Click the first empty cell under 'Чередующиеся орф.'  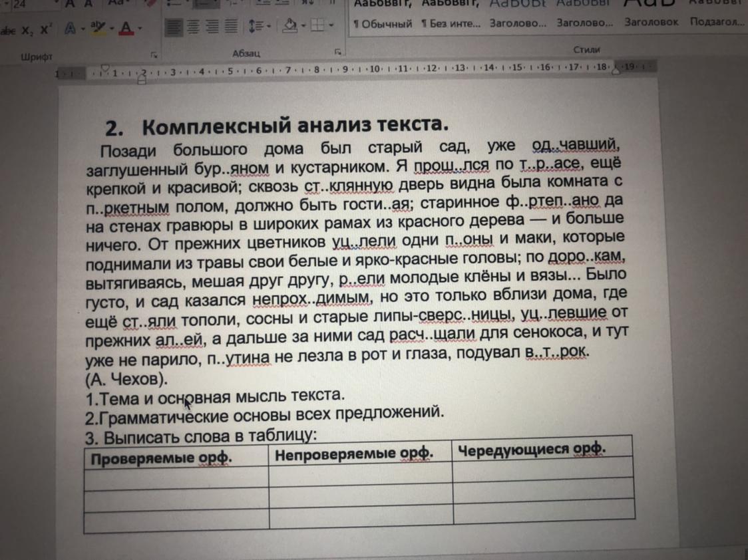(x=543, y=470)
